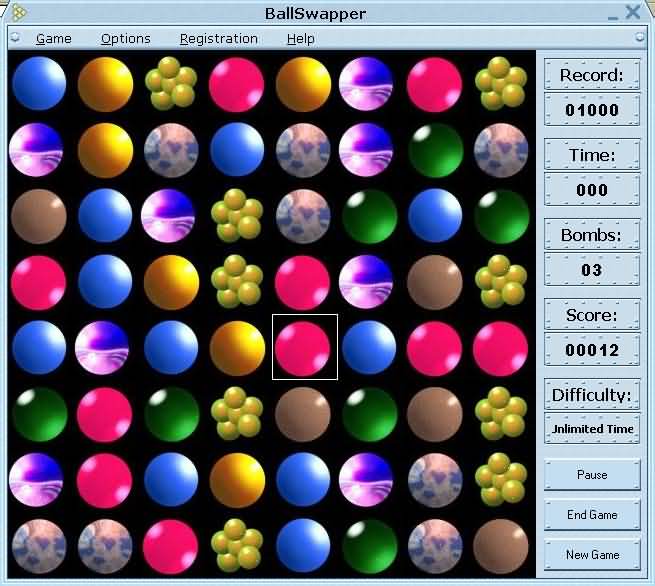Viewport: 655px width, 586px height.
Task: Click the pink ball in the seventh row
Action: [105, 480]
